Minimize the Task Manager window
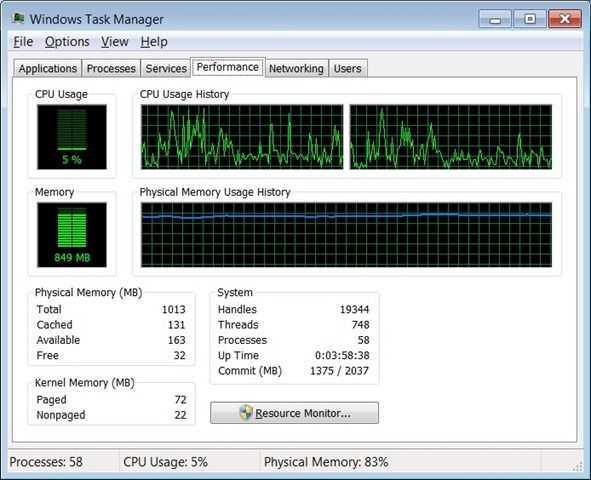 [495, 19]
